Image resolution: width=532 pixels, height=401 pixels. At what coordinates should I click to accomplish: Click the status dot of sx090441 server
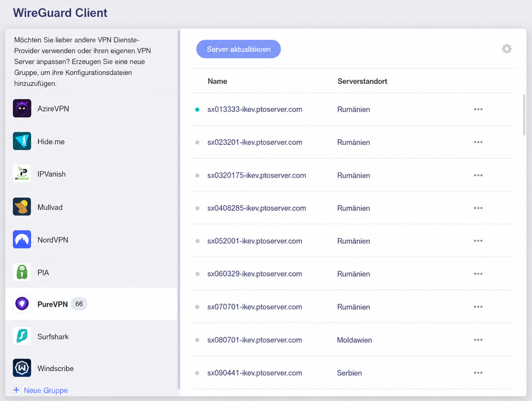(197, 373)
